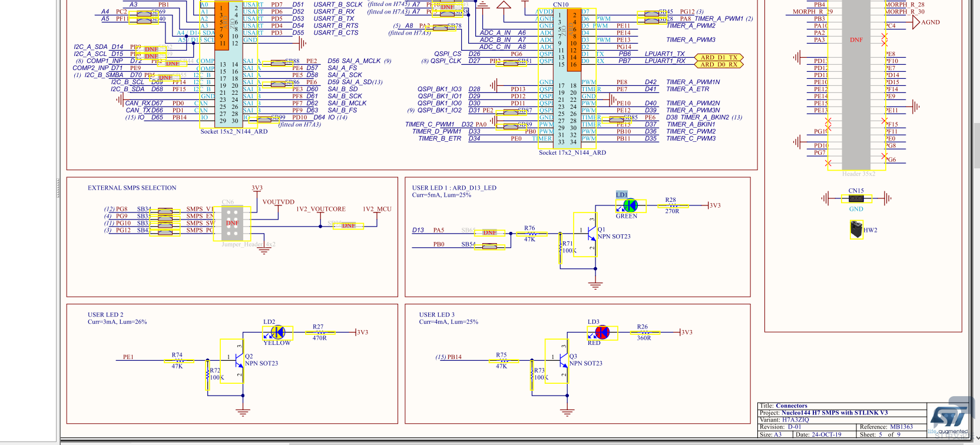The width and height of the screenshot is (980, 445).
Task: Click the Header 35x2 label
Action: click(859, 174)
